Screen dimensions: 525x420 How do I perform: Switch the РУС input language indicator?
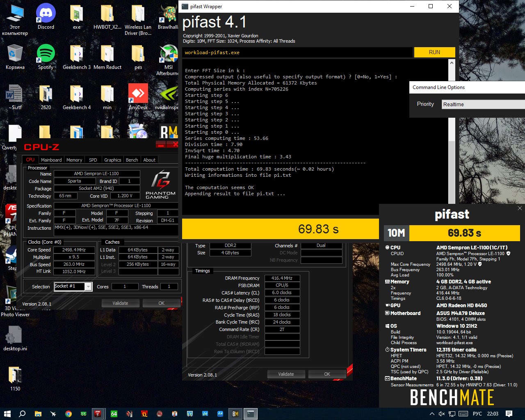coord(477,414)
